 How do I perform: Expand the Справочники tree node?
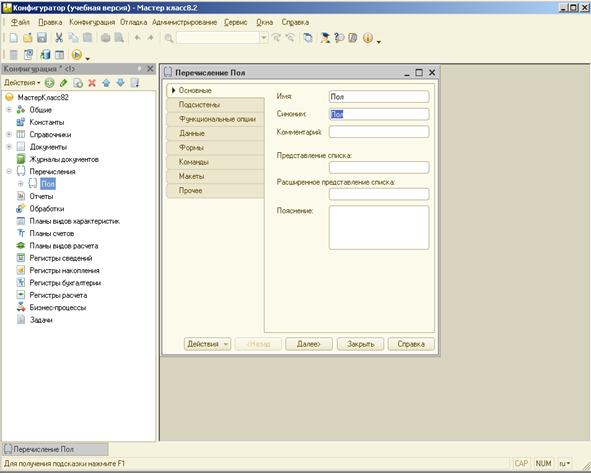[x=9, y=135]
